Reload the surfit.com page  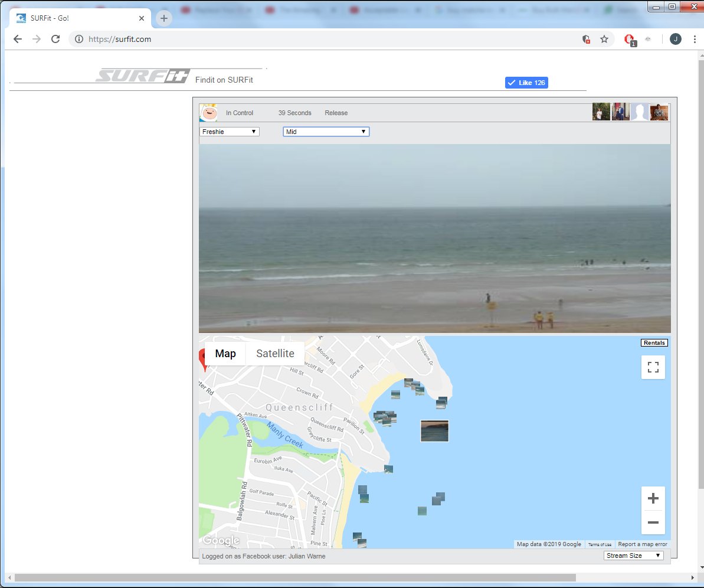55,39
